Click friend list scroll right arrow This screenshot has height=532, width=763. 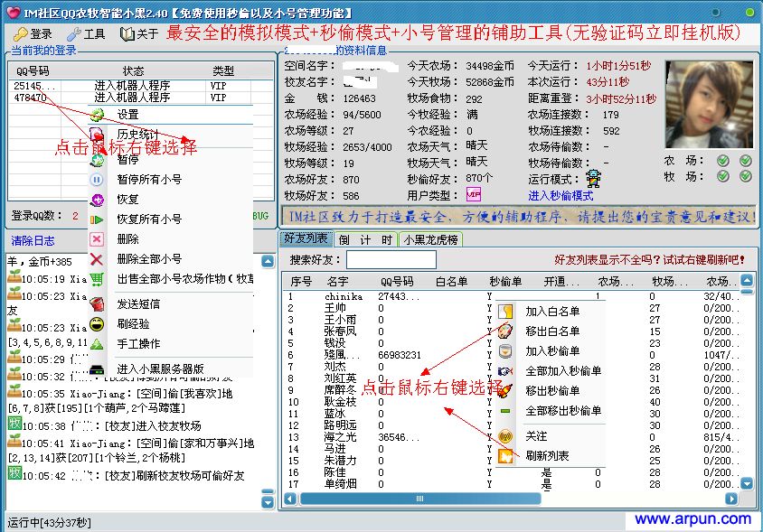(731, 499)
